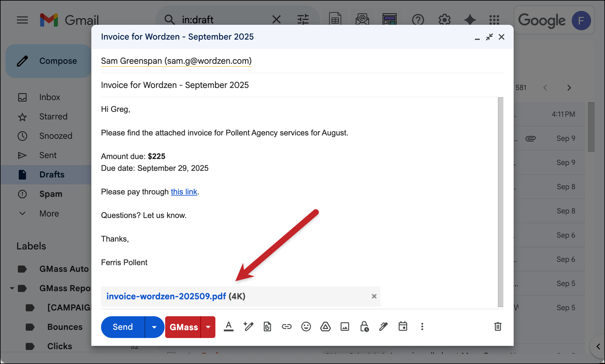
Task: Open the 'this link' hyperlink
Action: point(184,192)
